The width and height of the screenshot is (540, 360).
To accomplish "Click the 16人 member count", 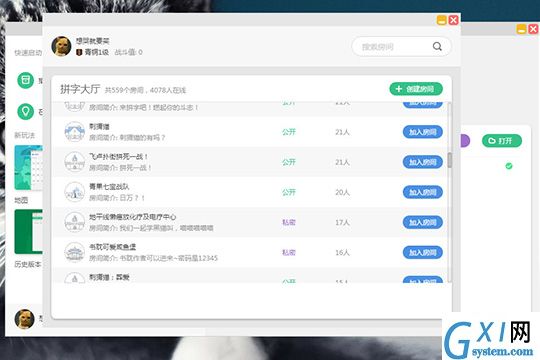I will pyautogui.click(x=342, y=253).
